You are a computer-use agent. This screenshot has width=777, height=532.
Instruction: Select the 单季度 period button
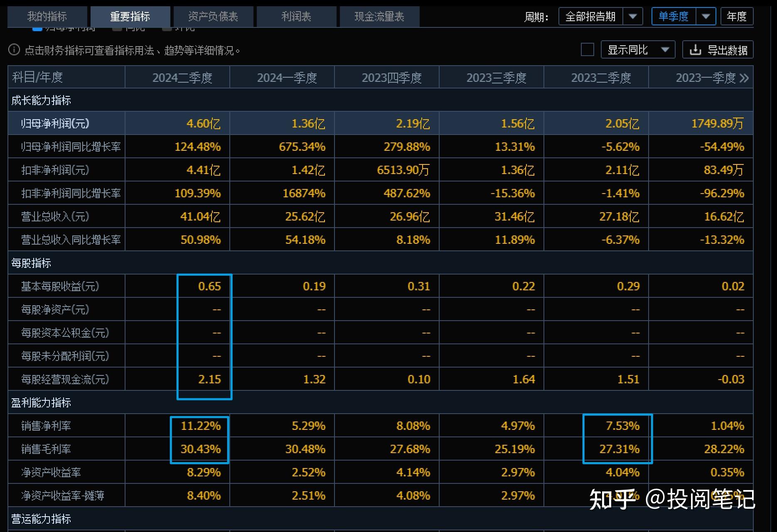674,17
